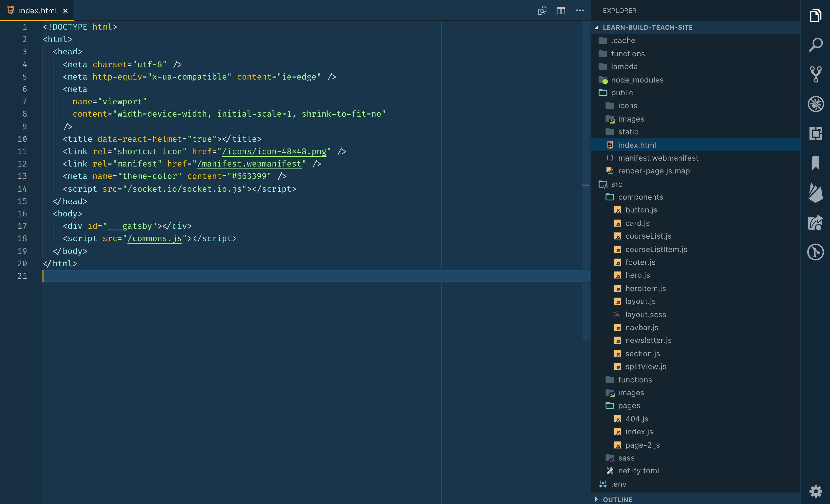Image resolution: width=830 pixels, height=504 pixels.
Task: Expand the lambda folder
Action: click(x=696, y=66)
